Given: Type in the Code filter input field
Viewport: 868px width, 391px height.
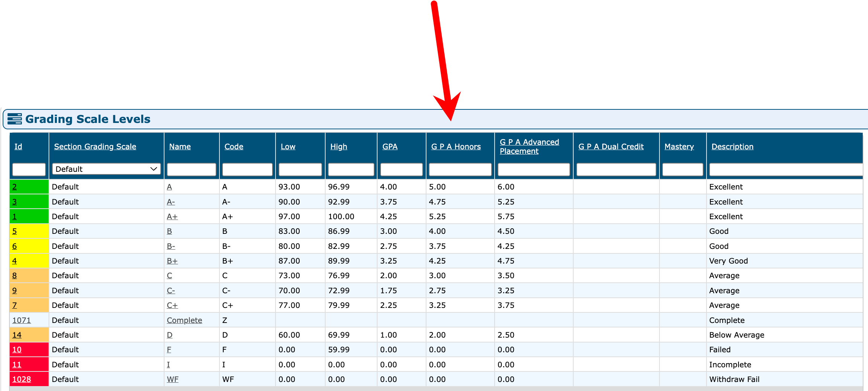Looking at the screenshot, I should coord(247,170).
